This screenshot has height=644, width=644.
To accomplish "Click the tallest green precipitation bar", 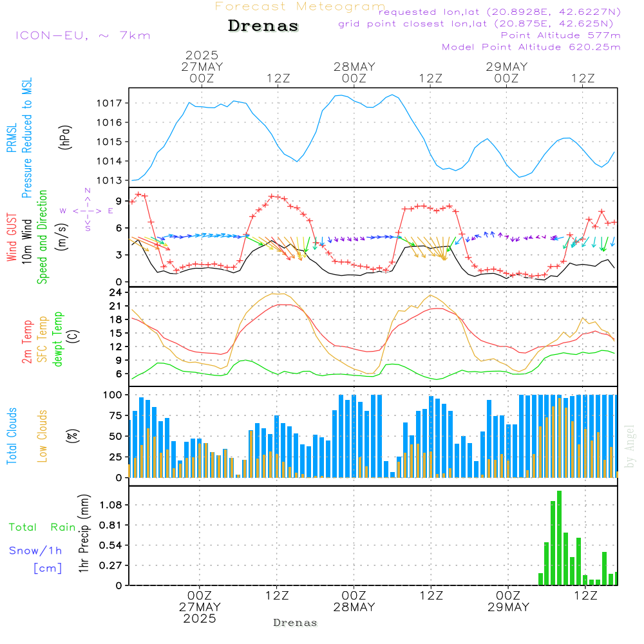I will (x=559, y=538).
